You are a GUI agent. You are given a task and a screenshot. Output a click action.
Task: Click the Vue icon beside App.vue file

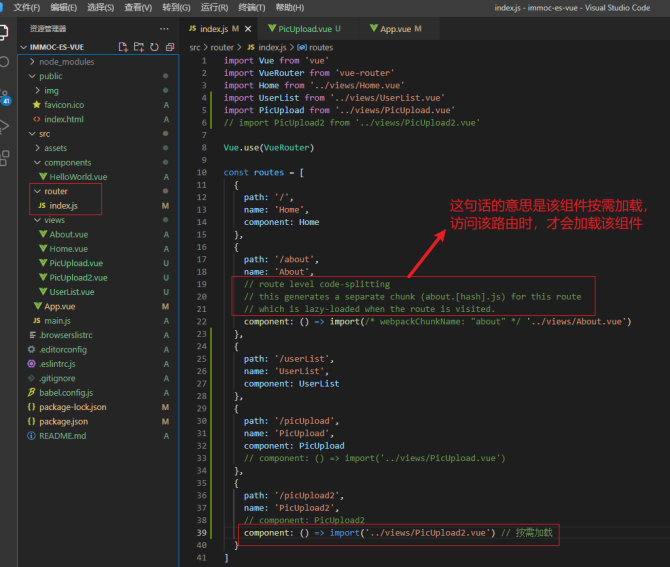pos(38,306)
